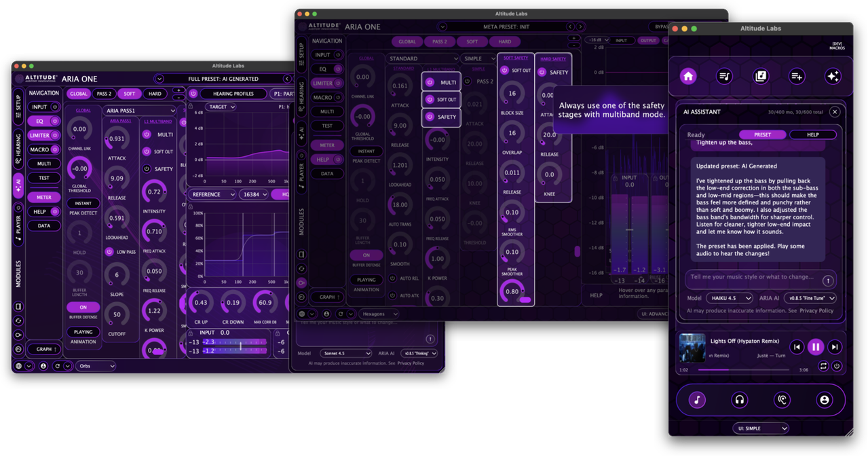
Task: Select HARD tab in left window
Action: [x=155, y=94]
